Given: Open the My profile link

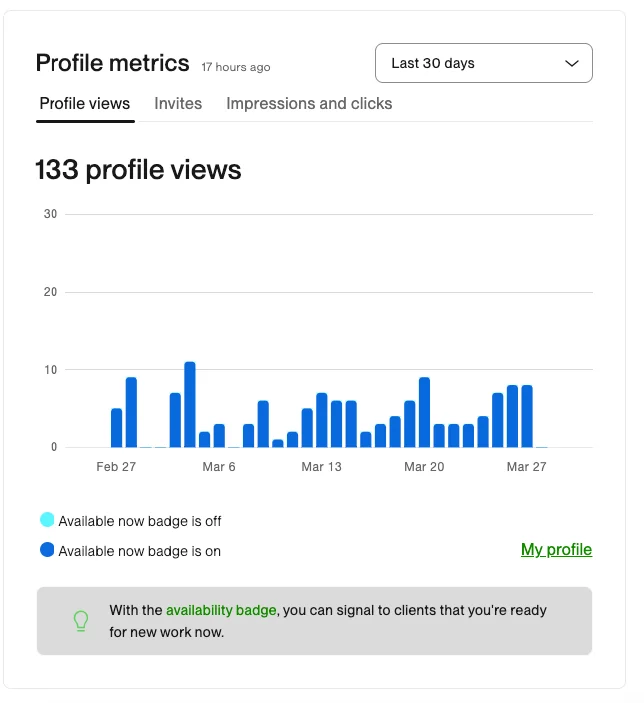Looking at the screenshot, I should coord(556,550).
